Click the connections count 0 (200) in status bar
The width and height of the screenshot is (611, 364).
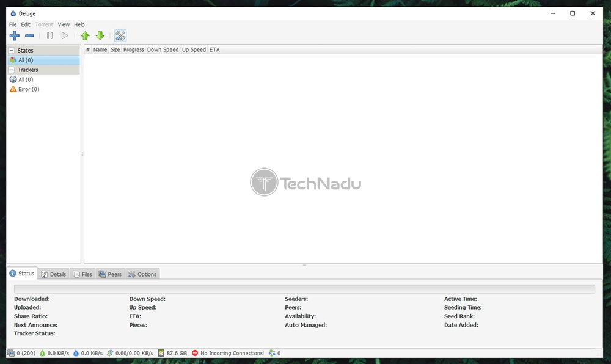tap(22, 354)
